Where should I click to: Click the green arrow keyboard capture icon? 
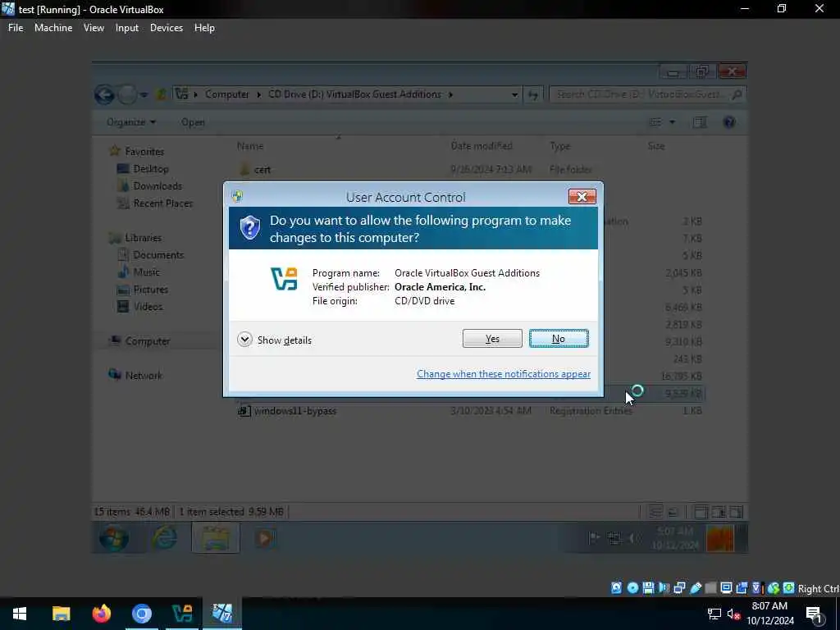coord(788,587)
